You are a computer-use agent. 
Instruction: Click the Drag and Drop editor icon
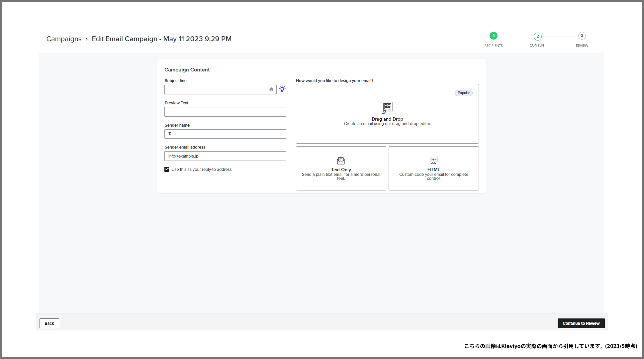click(x=387, y=108)
